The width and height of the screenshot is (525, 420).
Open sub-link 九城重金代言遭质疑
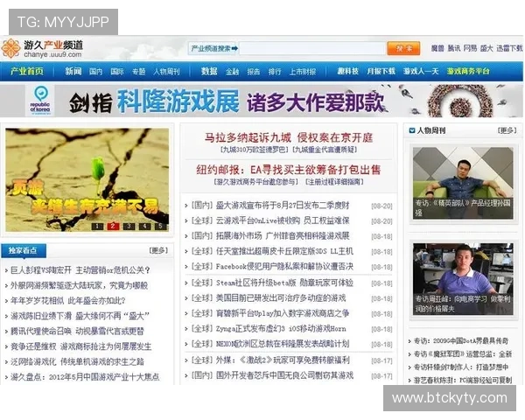point(325,150)
